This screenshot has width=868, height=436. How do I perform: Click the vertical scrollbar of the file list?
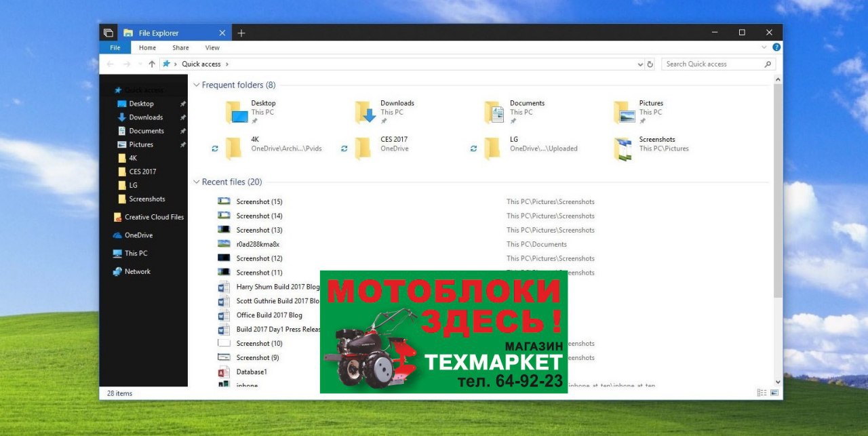(x=778, y=190)
